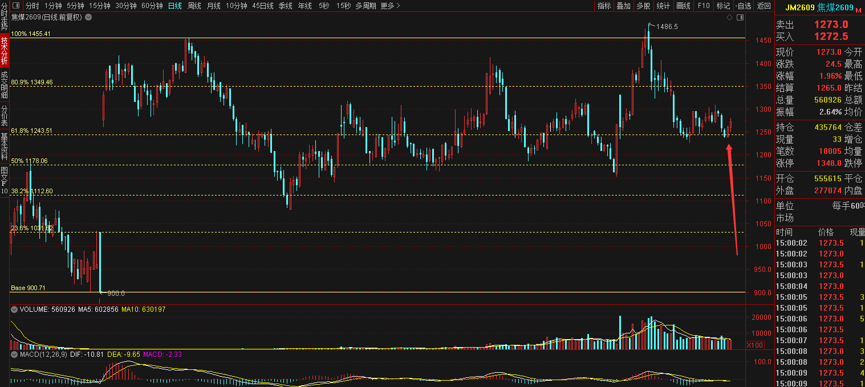Click the 返回 back button
Screen dimensions: 865x387
pyautogui.click(x=763, y=6)
